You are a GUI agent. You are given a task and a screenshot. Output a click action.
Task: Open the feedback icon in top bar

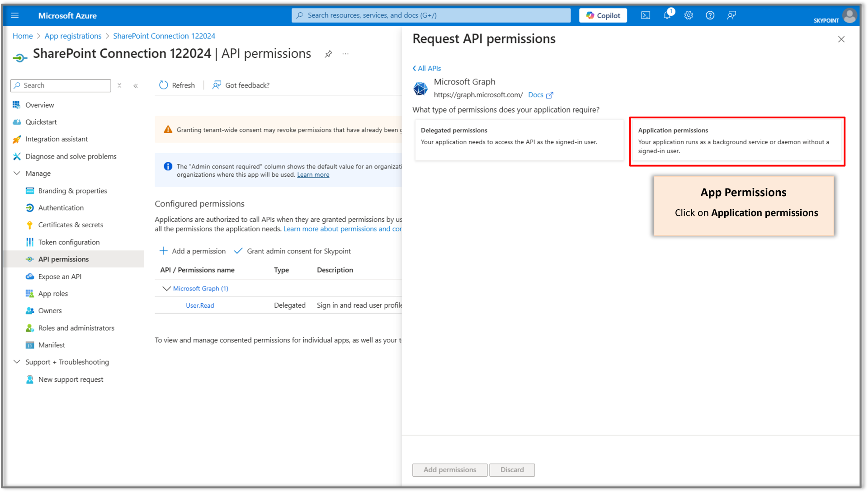731,15
